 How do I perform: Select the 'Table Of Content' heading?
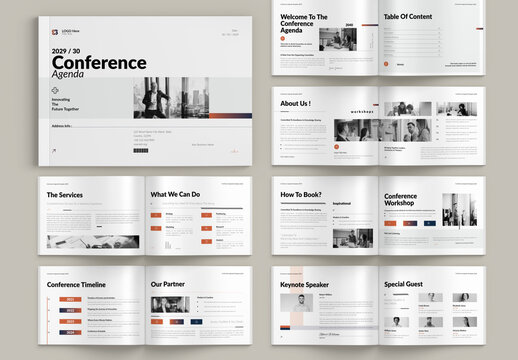tap(408, 17)
